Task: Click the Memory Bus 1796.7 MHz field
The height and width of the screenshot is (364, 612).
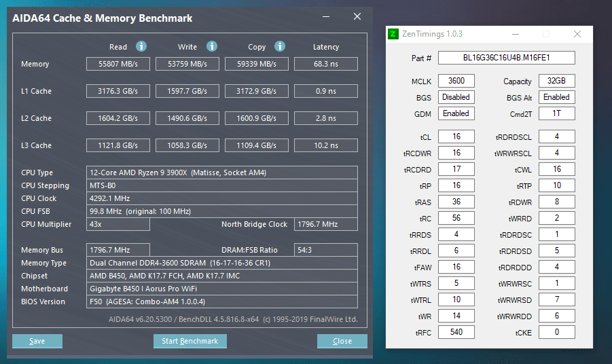Action: pyautogui.click(x=118, y=250)
